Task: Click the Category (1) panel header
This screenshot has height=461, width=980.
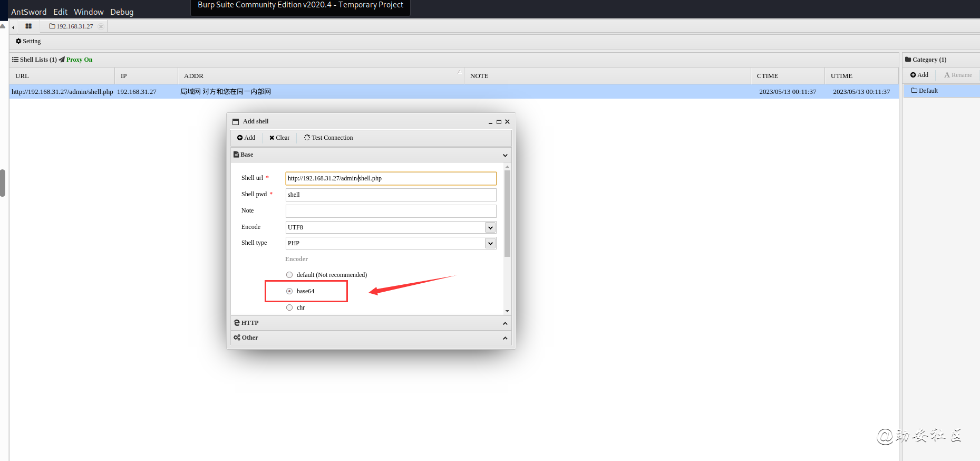Action: (926, 60)
